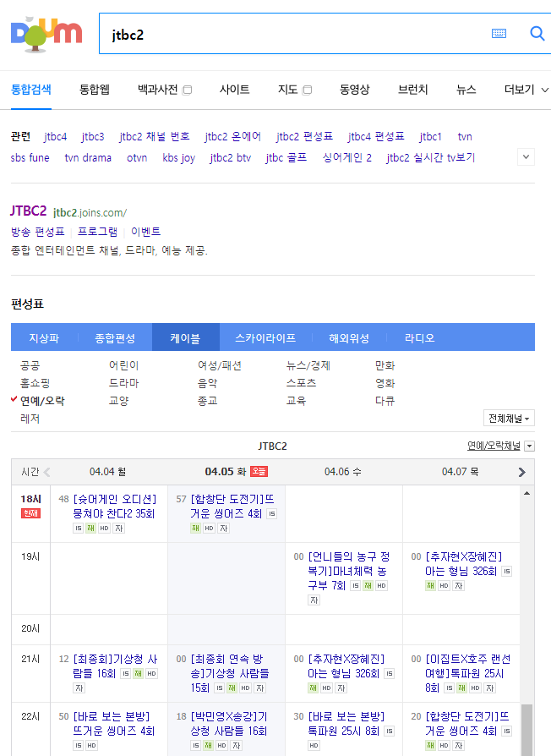
Task: Click related search jtbc2 실시간 tv보기
Action: [431, 157]
